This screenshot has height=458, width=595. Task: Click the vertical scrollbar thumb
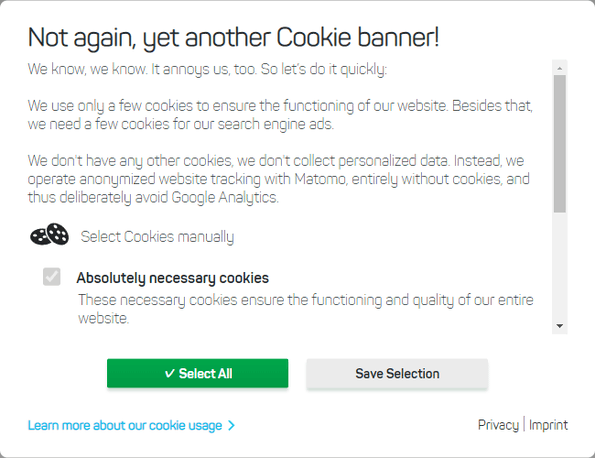(560, 143)
